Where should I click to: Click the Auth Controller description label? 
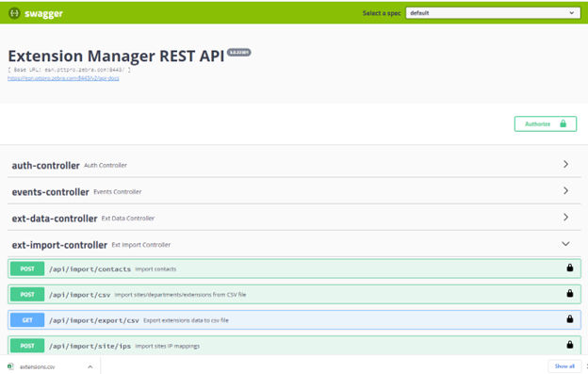click(x=106, y=165)
